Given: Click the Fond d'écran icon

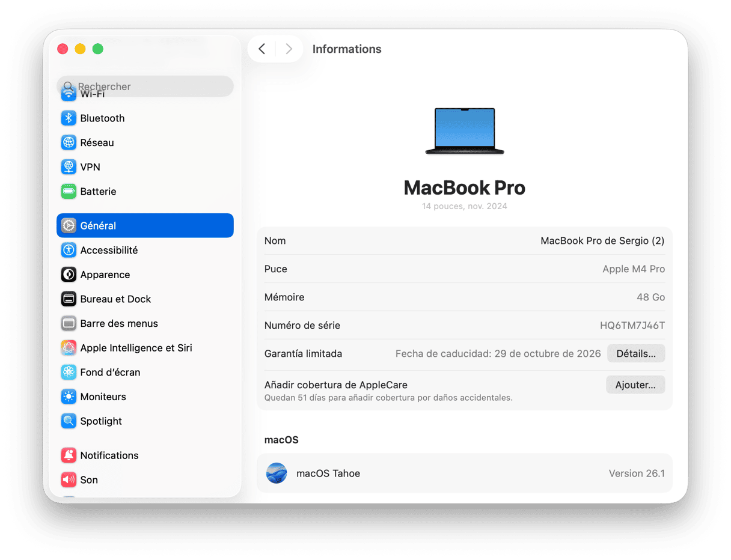Looking at the screenshot, I should pyautogui.click(x=69, y=373).
